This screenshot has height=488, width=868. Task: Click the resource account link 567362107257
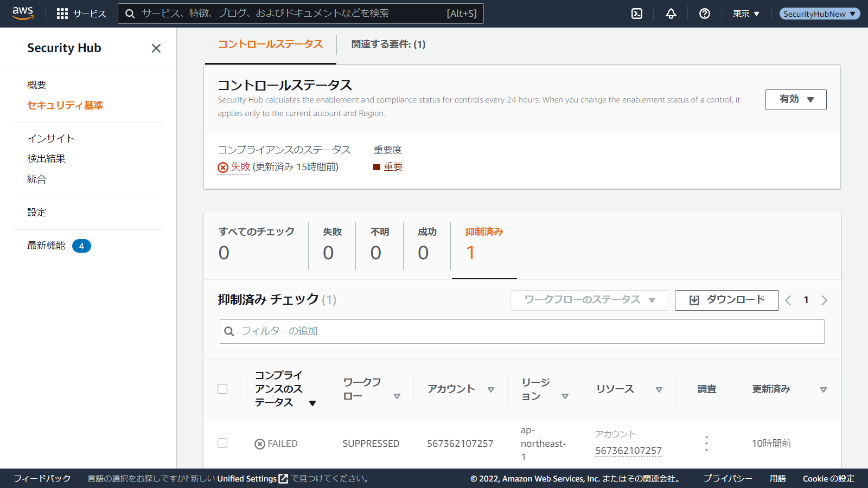628,451
